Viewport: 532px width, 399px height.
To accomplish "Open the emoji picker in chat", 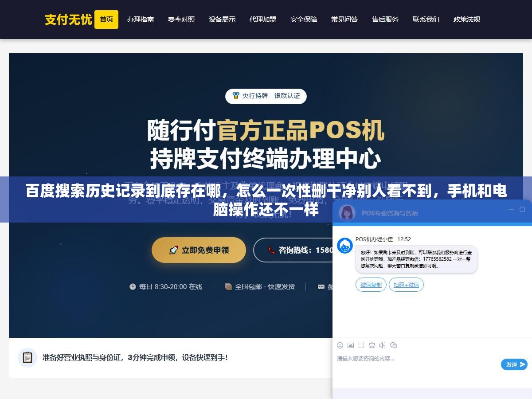I will point(340,345).
